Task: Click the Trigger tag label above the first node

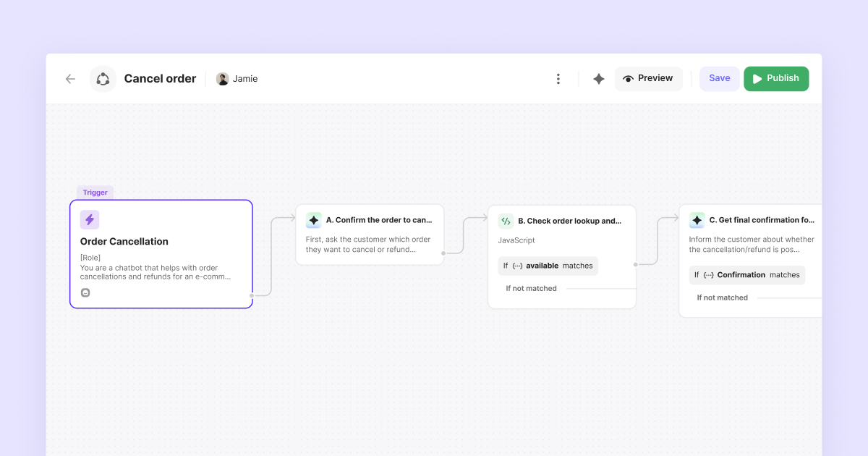Action: pyautogui.click(x=95, y=193)
